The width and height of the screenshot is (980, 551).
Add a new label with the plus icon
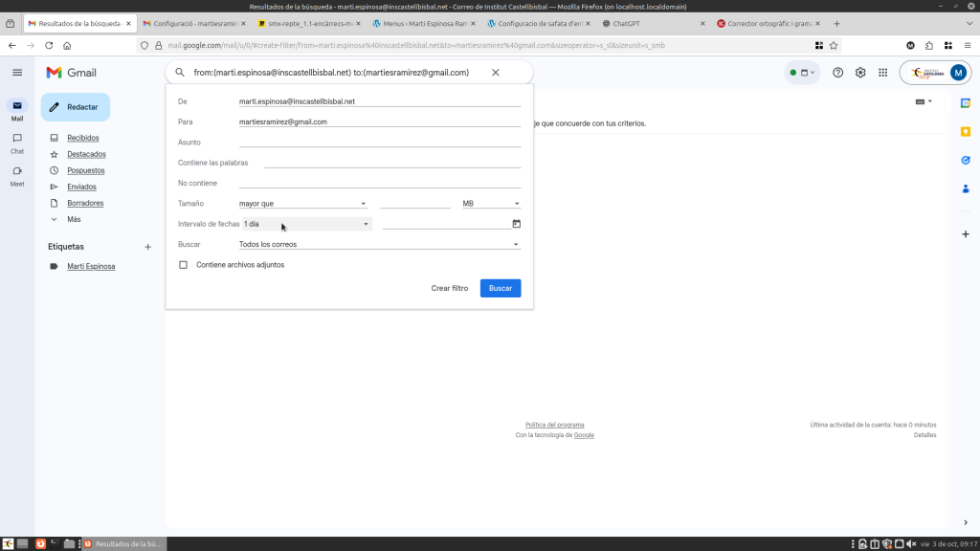pos(147,247)
